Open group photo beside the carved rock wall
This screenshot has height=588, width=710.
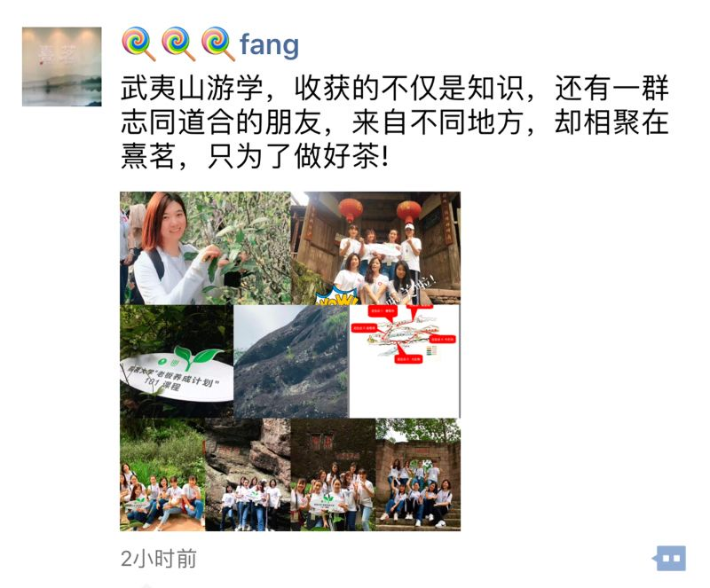coord(248,474)
